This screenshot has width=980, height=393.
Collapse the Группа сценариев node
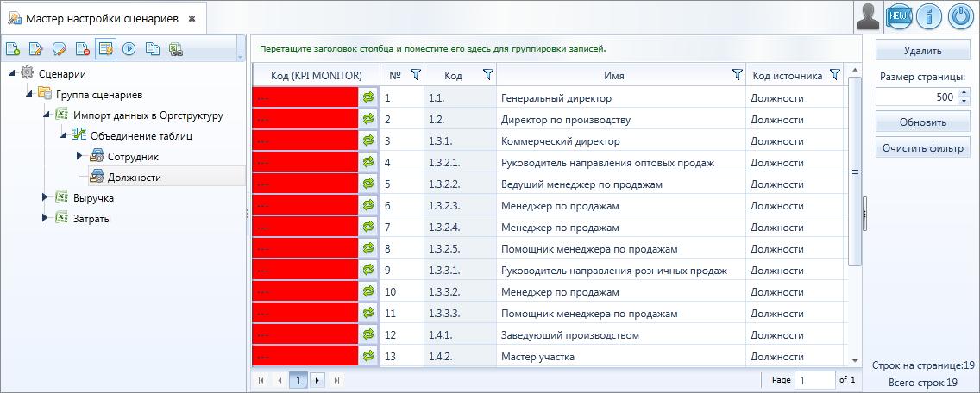tap(29, 95)
